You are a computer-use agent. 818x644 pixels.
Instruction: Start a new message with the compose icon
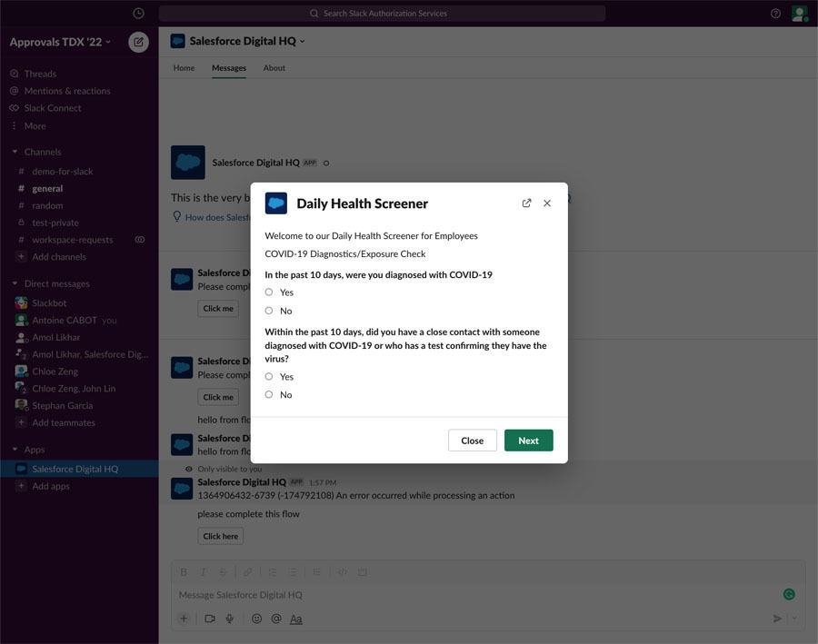click(138, 43)
